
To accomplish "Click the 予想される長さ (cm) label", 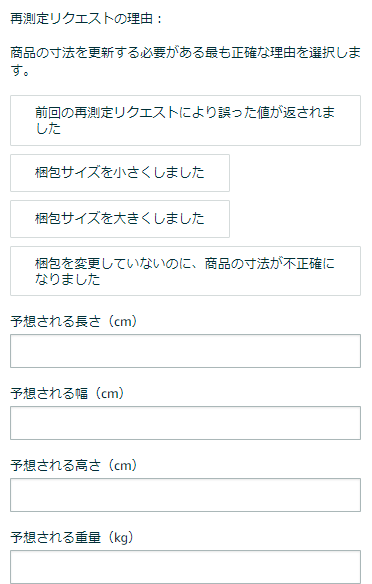I will pyautogui.click(x=74, y=321).
